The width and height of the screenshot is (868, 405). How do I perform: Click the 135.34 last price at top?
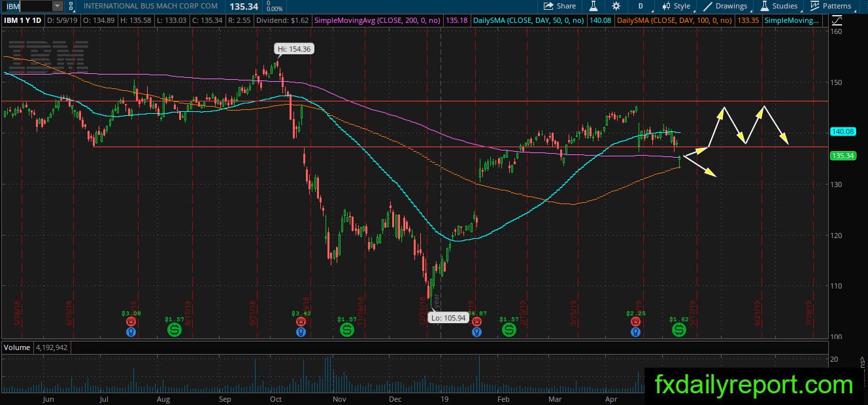245,7
